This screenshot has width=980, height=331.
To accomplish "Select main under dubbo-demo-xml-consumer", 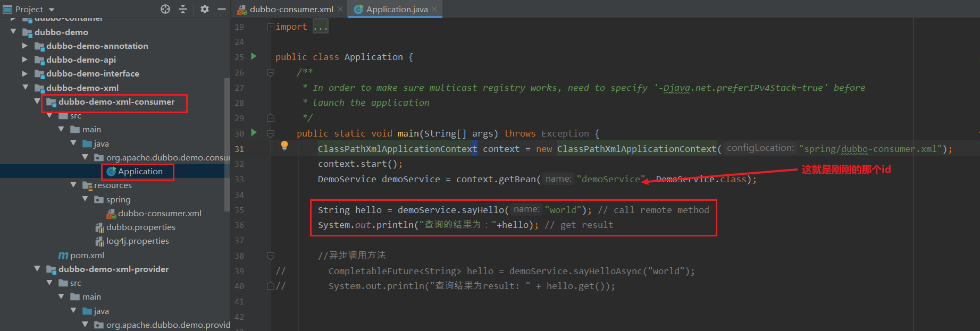I will [x=91, y=130].
